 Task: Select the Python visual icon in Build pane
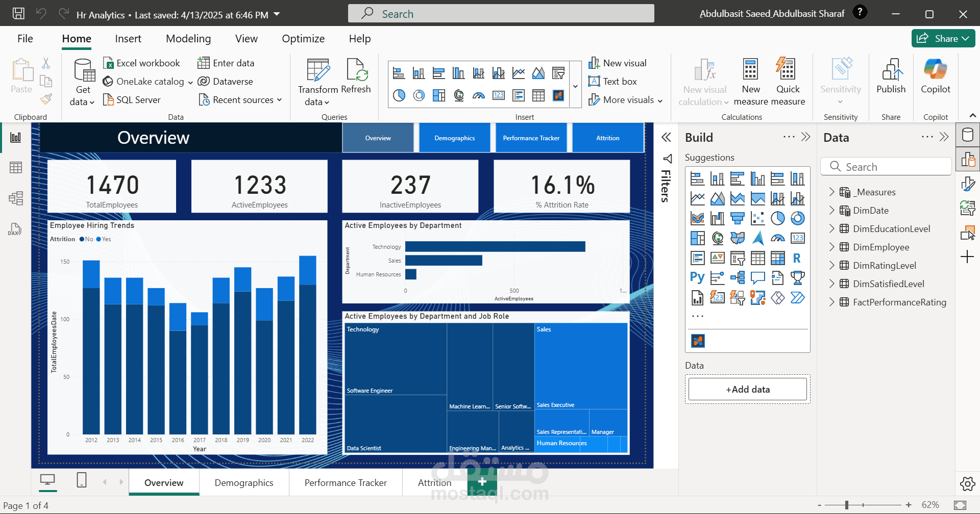697,278
